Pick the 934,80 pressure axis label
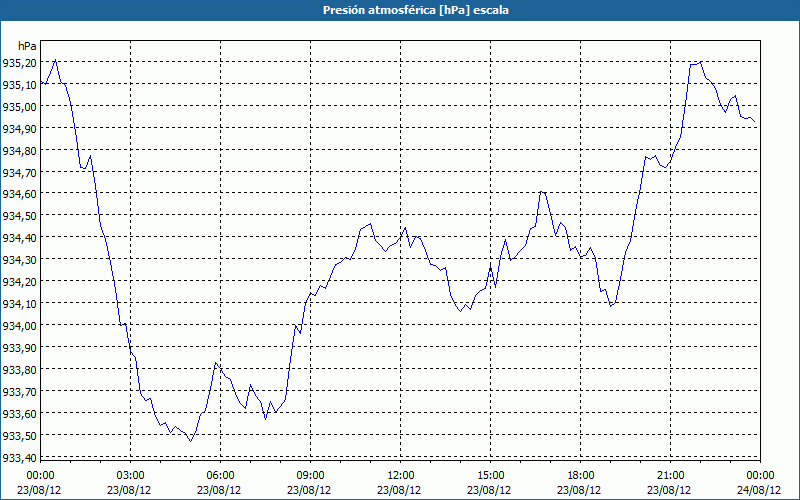This screenshot has height=500, width=800. tap(18, 151)
